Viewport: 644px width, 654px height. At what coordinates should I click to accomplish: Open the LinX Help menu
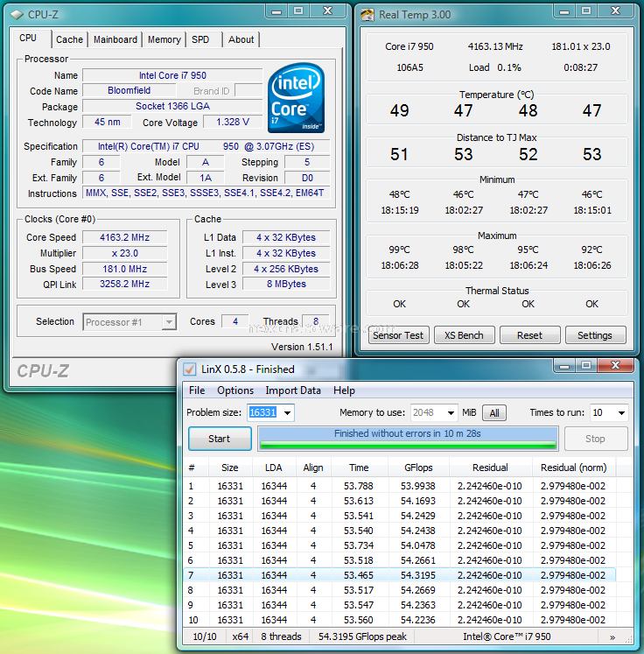(344, 390)
